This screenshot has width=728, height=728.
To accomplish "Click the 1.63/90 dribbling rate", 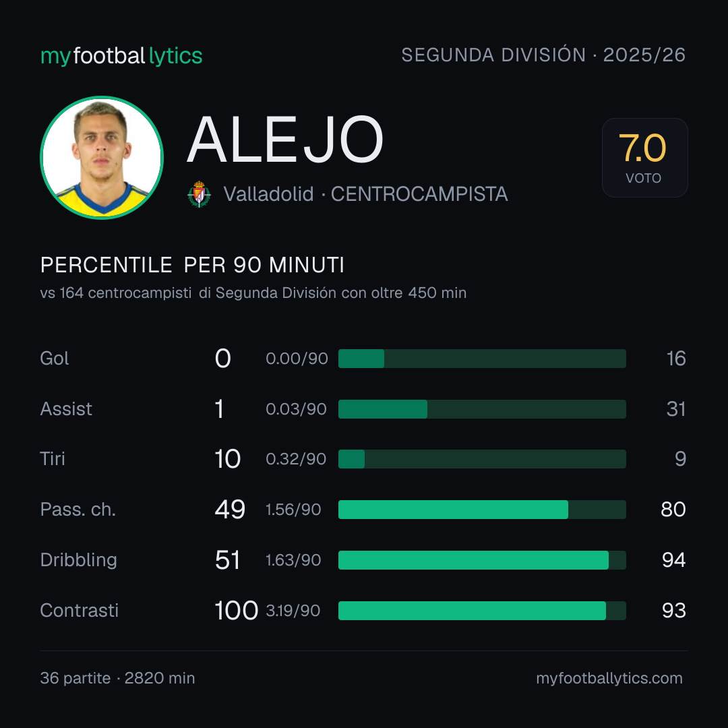I will pos(293,560).
